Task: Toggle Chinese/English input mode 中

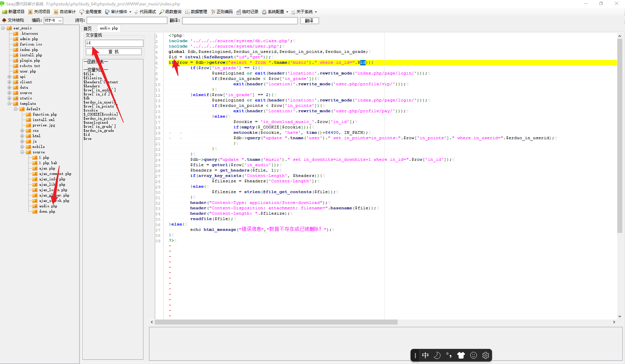Action: pyautogui.click(x=425, y=355)
